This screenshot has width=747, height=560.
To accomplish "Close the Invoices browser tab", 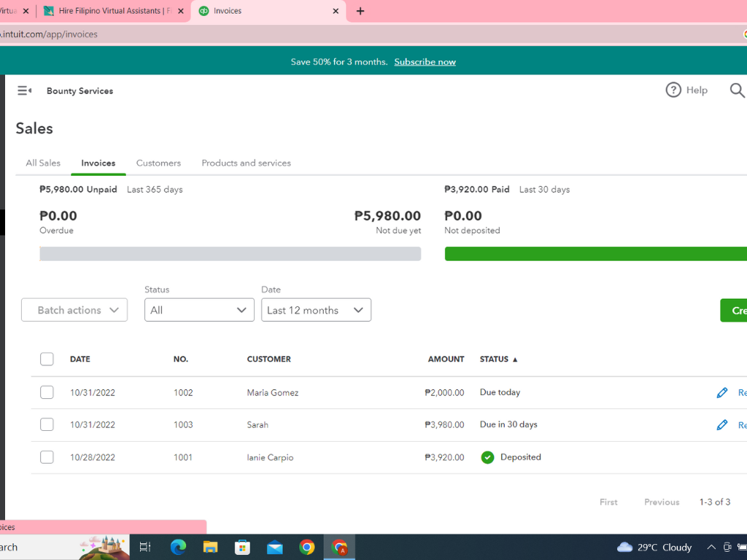I will point(336,11).
